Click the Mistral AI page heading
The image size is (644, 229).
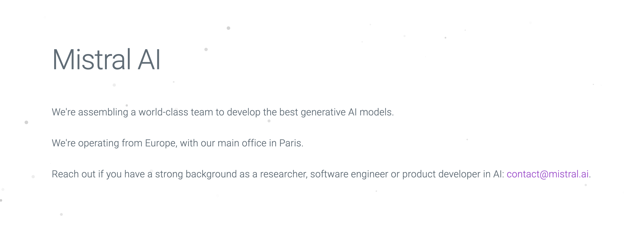click(106, 60)
